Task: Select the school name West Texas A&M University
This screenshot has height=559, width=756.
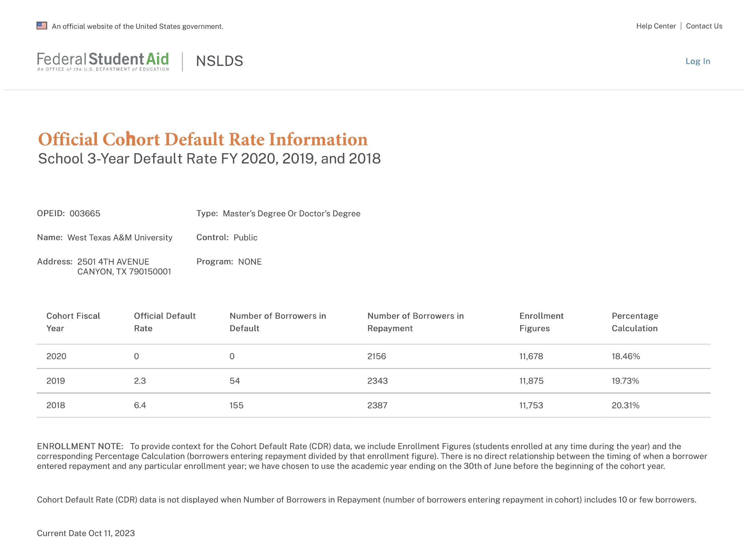Action: [121, 238]
